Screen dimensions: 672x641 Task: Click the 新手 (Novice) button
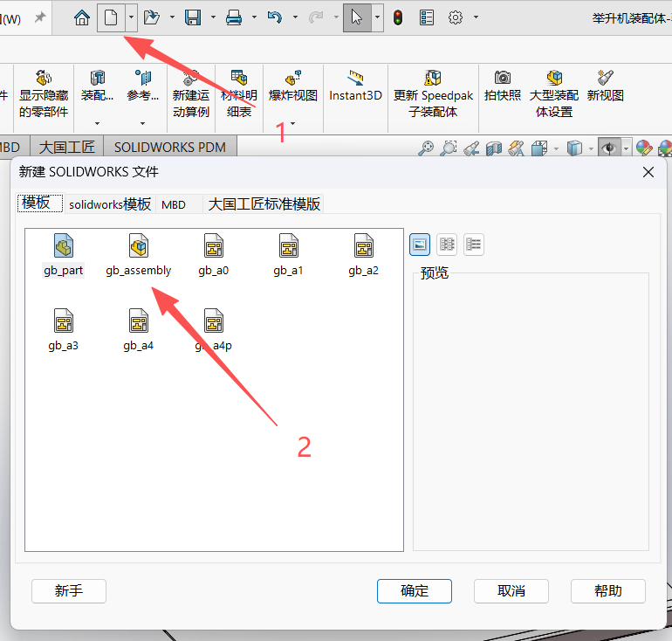click(69, 591)
